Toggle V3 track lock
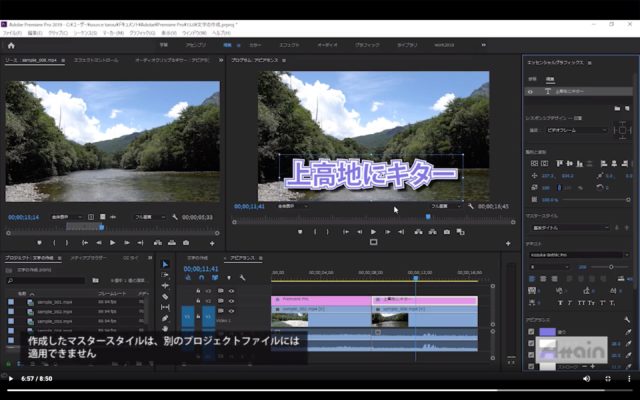Viewport: 640px width, 400px height. (x=198, y=291)
